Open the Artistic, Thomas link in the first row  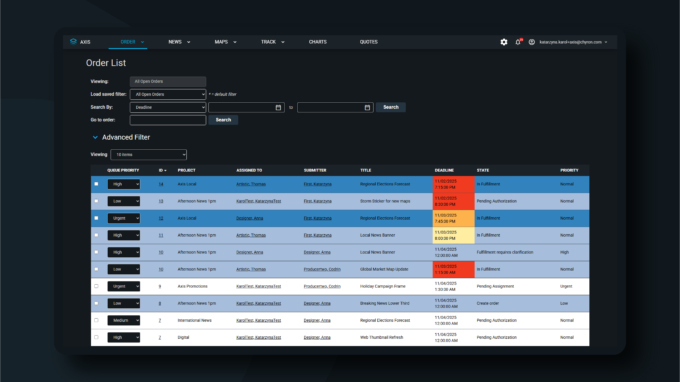pos(251,184)
